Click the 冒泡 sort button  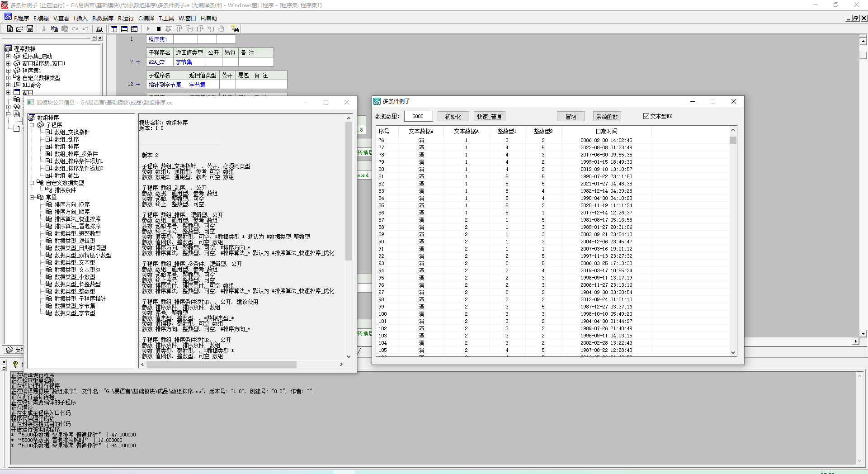pos(571,117)
